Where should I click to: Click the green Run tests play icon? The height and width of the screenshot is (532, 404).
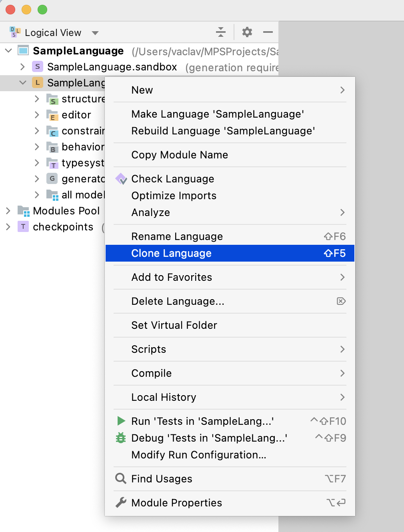coord(121,421)
